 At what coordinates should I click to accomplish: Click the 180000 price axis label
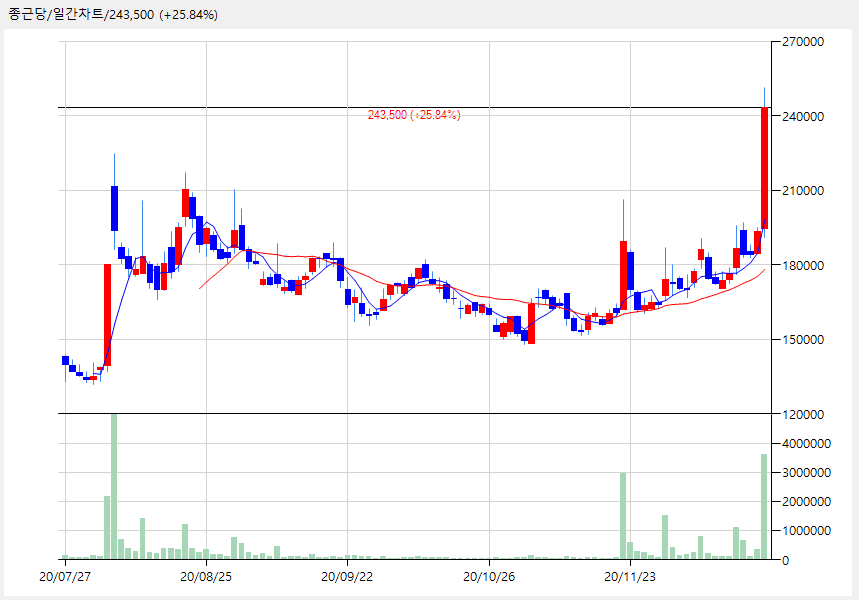pyautogui.click(x=803, y=266)
